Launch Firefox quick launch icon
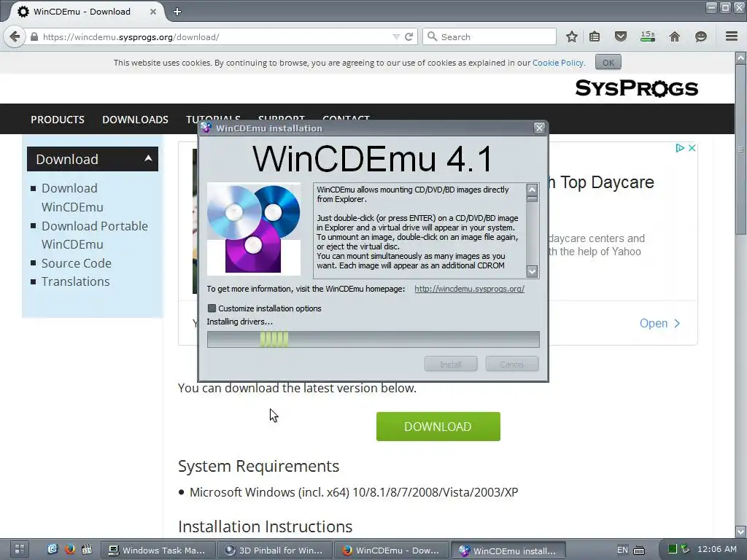Viewport: 747px width, 560px height. (69, 550)
